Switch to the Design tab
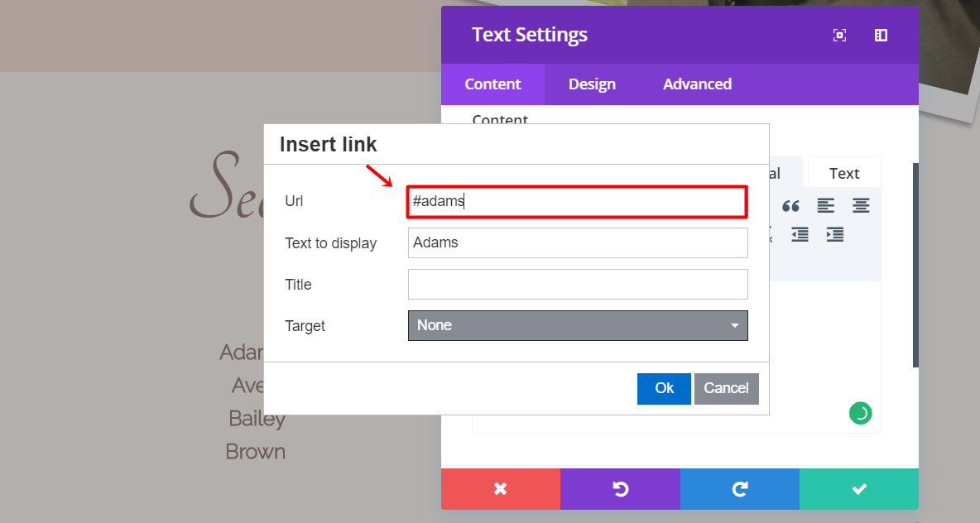 (x=592, y=84)
